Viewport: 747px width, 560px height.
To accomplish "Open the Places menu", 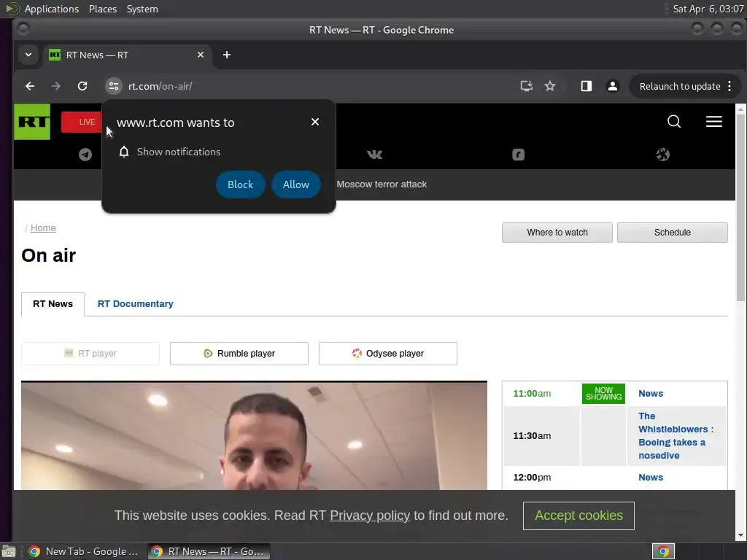I will click(102, 9).
